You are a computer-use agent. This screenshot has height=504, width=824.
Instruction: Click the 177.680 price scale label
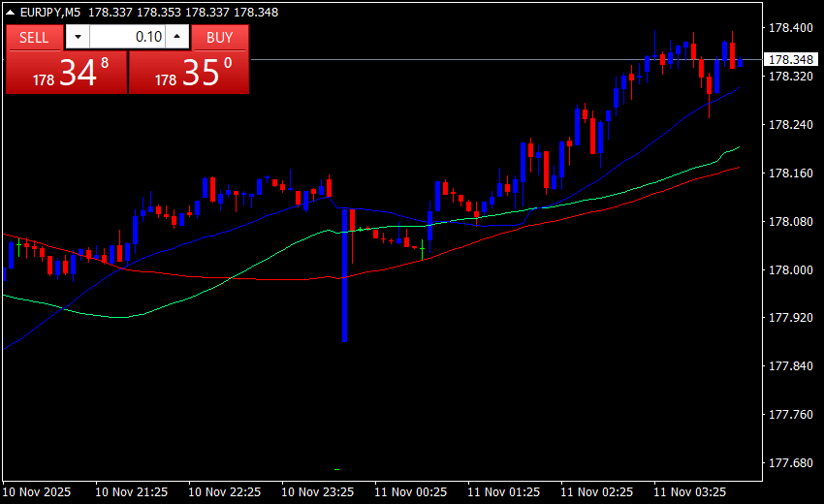click(x=790, y=463)
